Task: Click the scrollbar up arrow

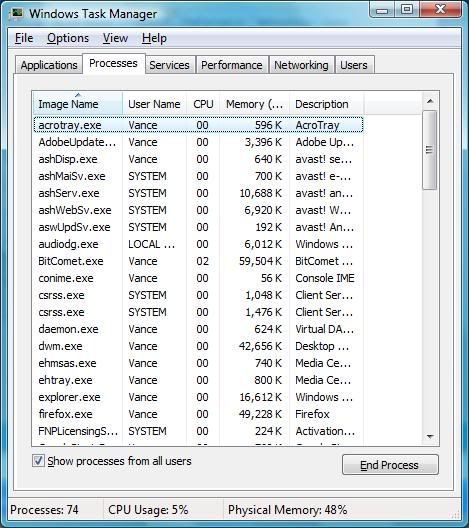Action: pyautogui.click(x=430, y=101)
